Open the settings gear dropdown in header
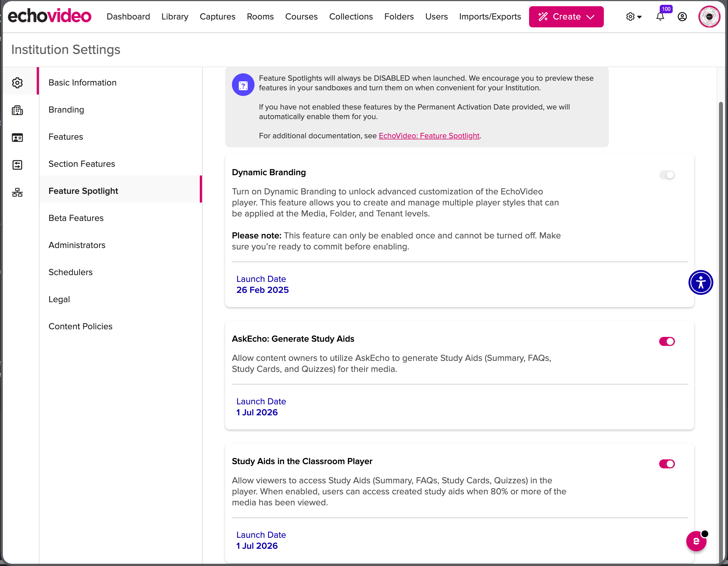The image size is (728, 566). click(634, 17)
